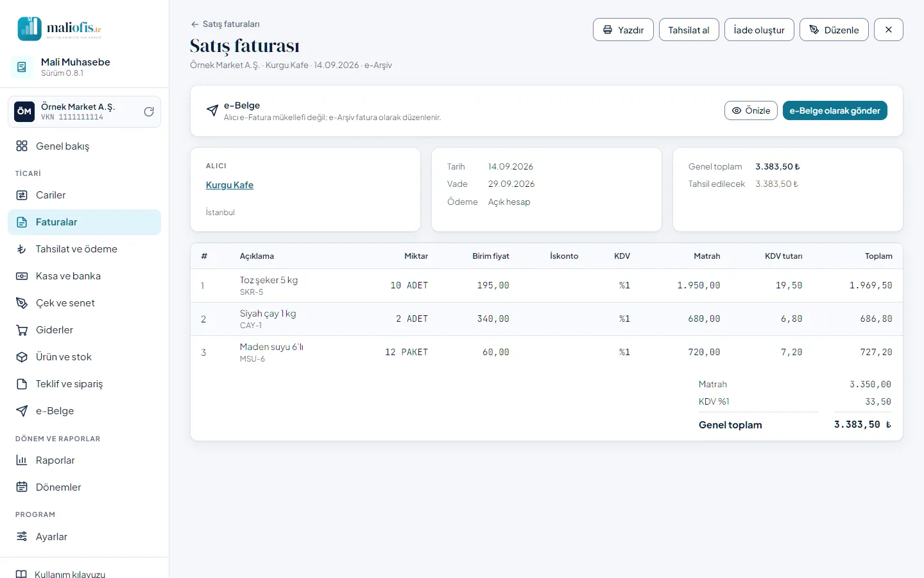Viewport: 924px width, 578px height.
Task: Close the invoice with the X button
Action: [889, 30]
